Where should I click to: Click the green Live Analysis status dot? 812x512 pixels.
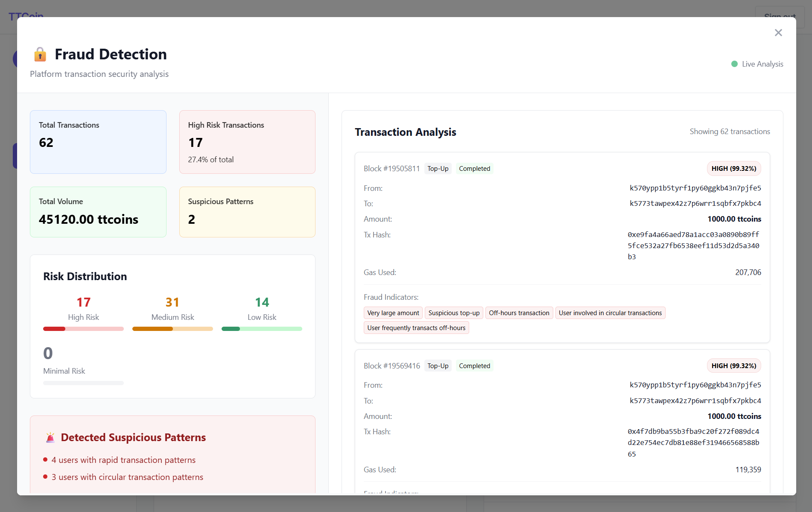coord(734,64)
